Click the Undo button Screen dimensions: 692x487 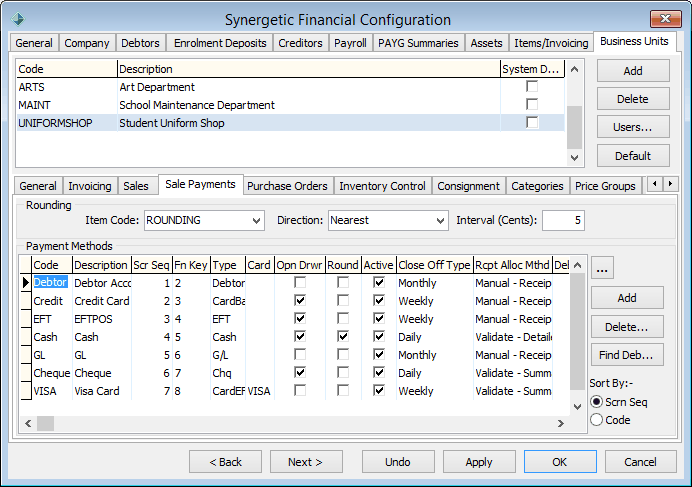point(398,462)
